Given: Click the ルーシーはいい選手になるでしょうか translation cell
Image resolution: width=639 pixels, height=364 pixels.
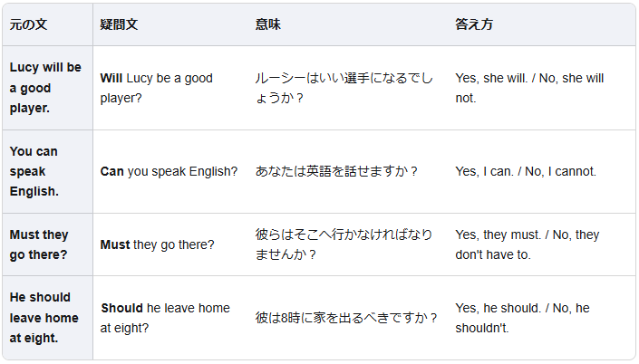Looking at the screenshot, I should tap(344, 88).
